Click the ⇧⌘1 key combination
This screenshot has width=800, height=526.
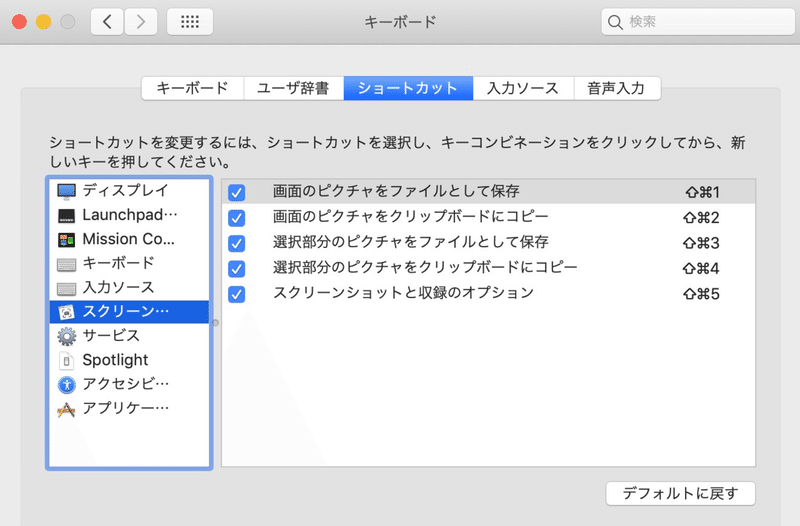(x=702, y=192)
